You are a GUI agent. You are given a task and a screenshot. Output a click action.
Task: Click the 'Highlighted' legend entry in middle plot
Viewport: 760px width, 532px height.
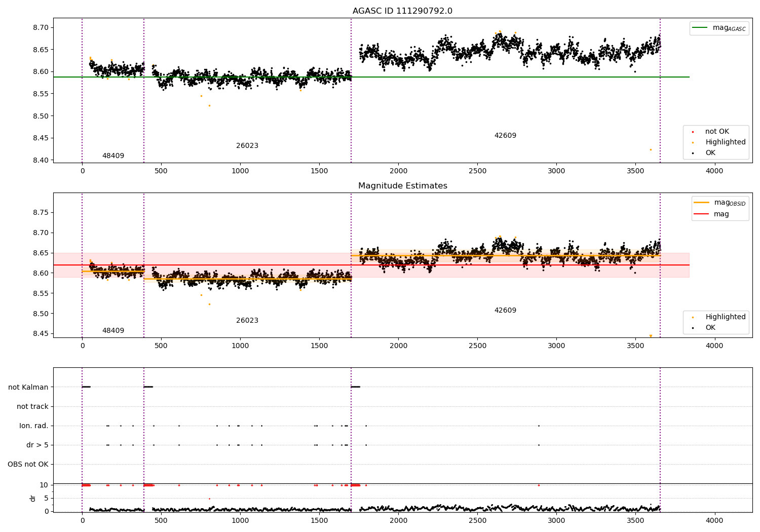coord(719,317)
